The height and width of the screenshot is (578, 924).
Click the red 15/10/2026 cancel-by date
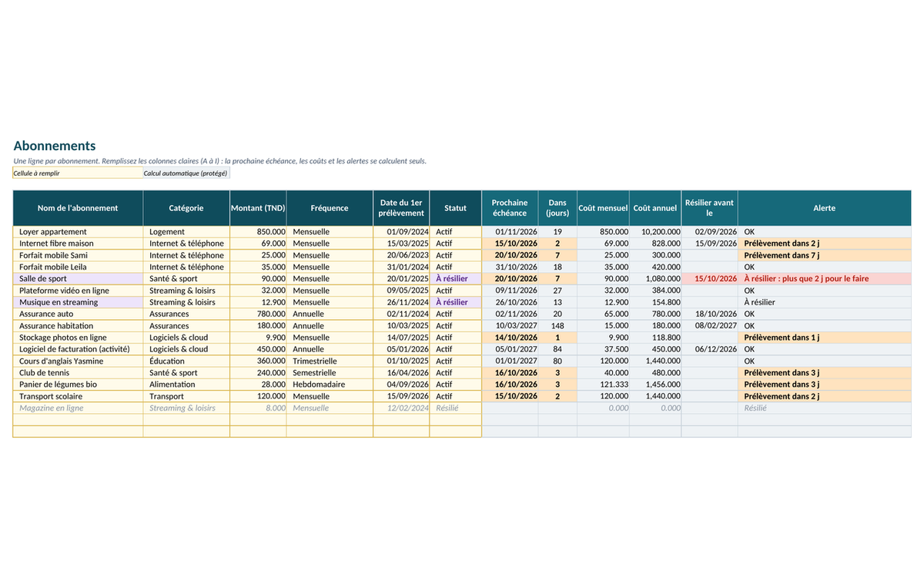[x=709, y=279]
